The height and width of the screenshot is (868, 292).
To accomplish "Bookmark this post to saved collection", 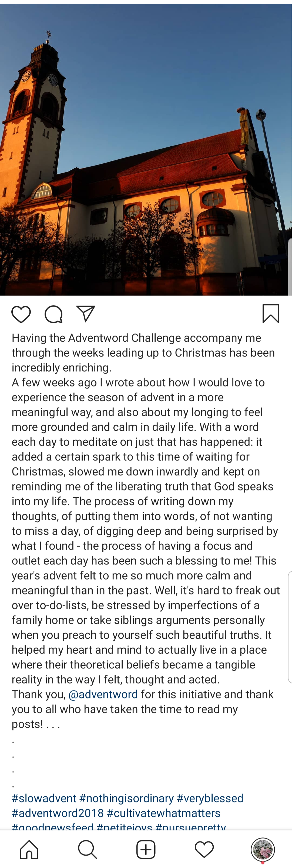I will 271,314.
